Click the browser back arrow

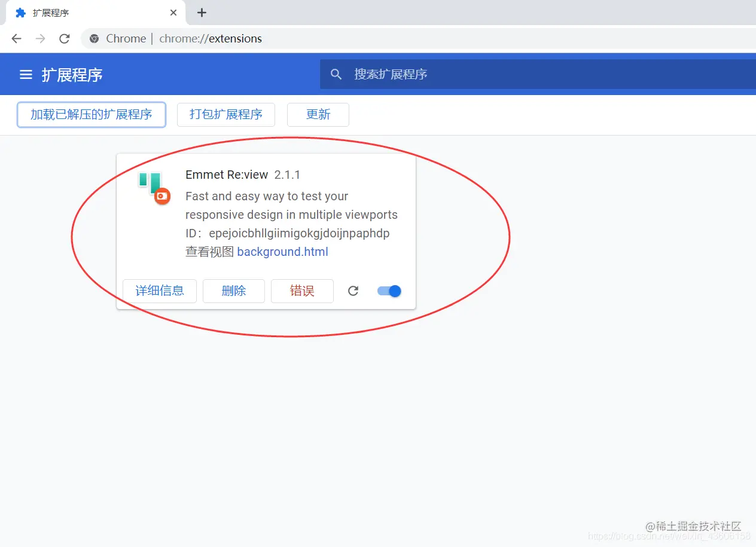[x=16, y=38]
